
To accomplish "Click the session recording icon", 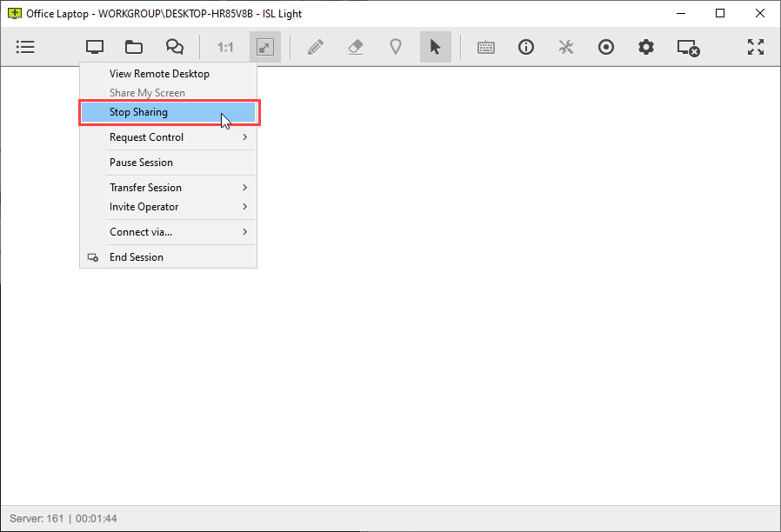I will point(605,47).
